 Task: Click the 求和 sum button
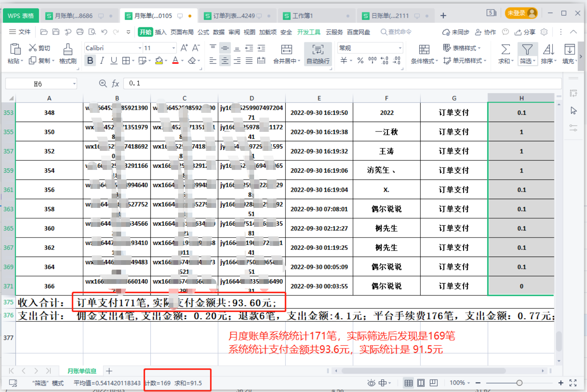click(x=505, y=54)
